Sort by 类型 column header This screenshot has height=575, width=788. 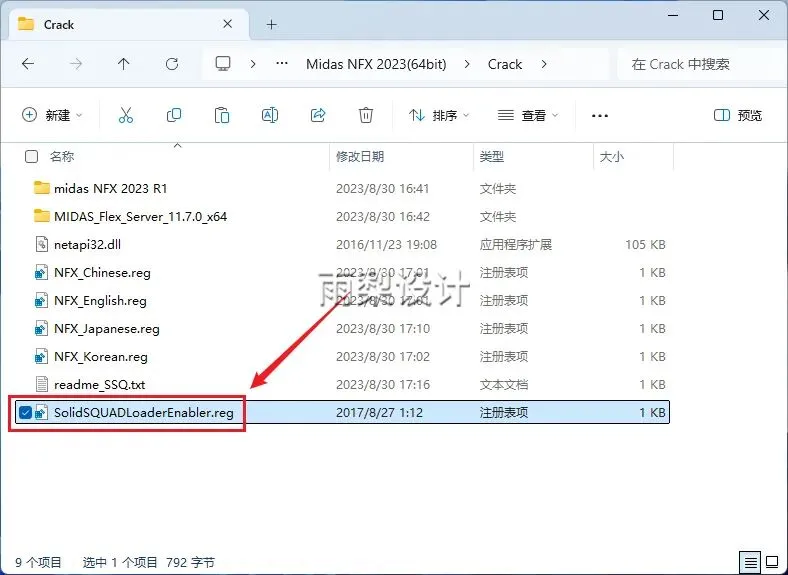[491, 157]
